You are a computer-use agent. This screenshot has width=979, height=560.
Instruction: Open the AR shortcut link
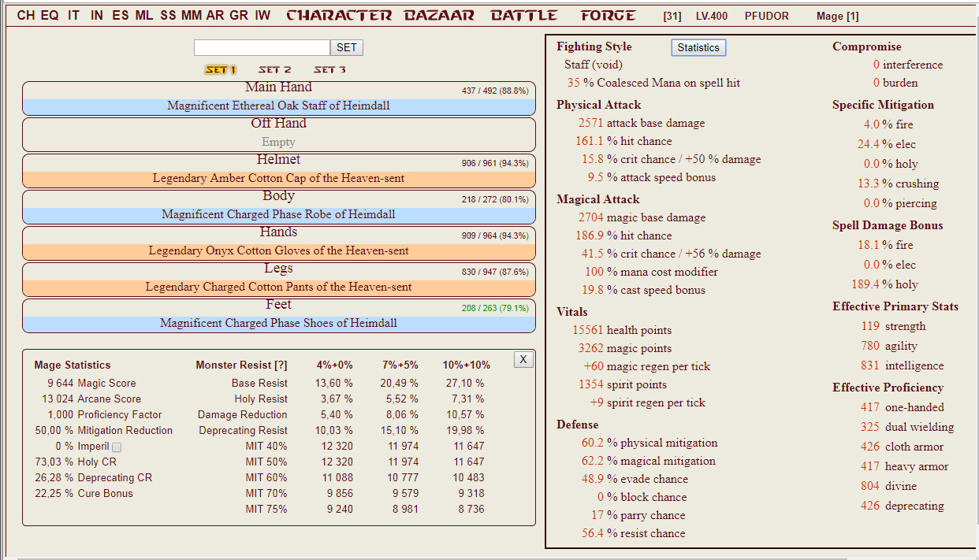click(x=215, y=15)
